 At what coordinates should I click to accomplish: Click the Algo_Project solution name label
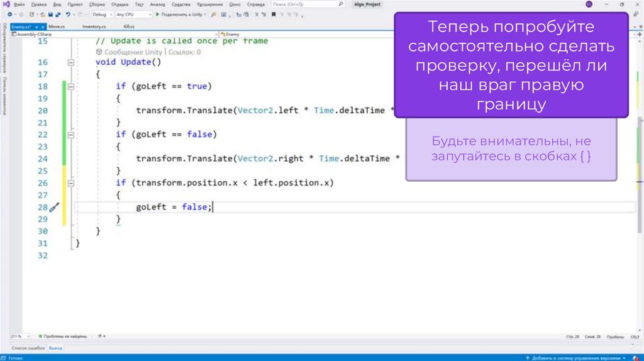pyautogui.click(x=367, y=4)
